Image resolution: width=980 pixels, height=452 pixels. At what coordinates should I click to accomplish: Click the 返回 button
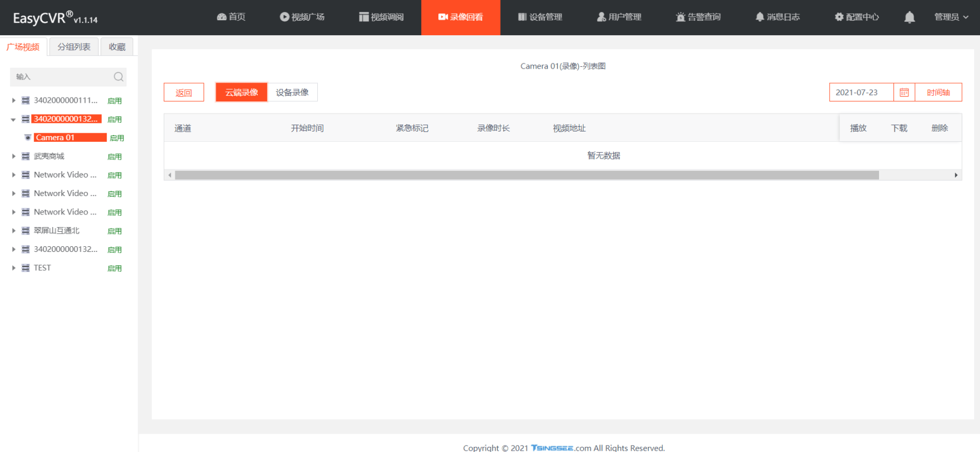(x=183, y=92)
